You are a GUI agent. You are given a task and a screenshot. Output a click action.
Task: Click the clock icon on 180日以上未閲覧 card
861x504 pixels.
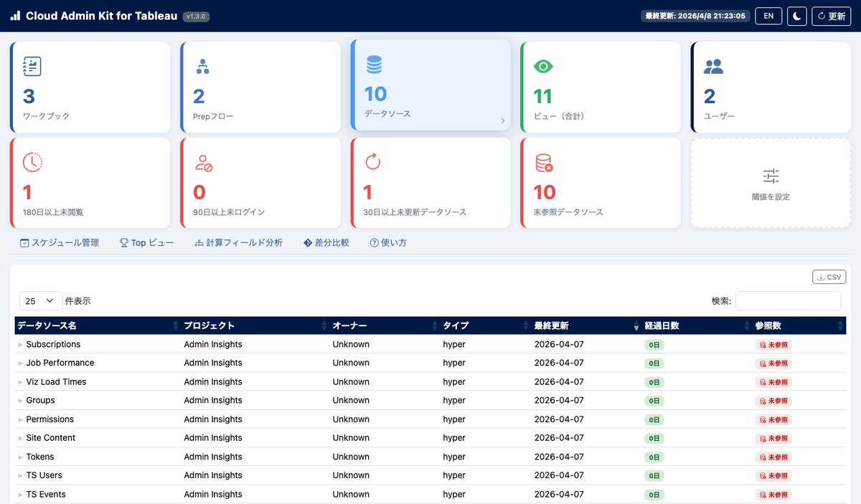click(32, 163)
